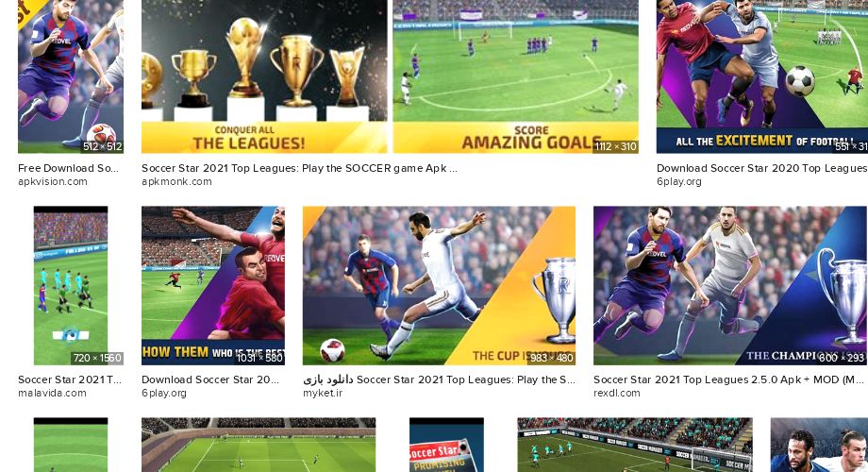Open the title Soccer Star 2021 Top Leagues 2.5.0 Apk + MOD

728,379
